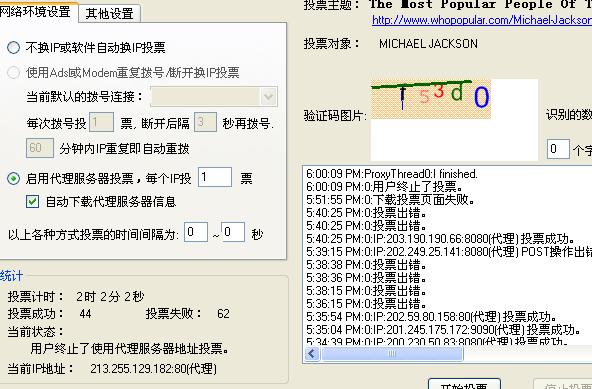Open the 其他设置 tab
This screenshot has width=592, height=389.
pyautogui.click(x=109, y=14)
